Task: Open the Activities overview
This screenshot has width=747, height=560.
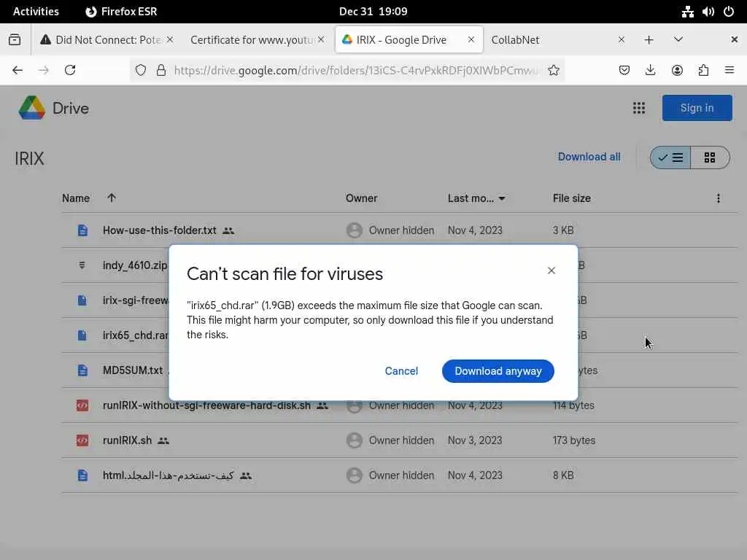Action: (36, 12)
